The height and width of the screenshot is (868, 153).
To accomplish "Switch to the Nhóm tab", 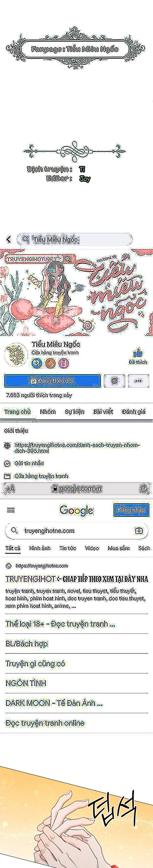I will 48,411.
